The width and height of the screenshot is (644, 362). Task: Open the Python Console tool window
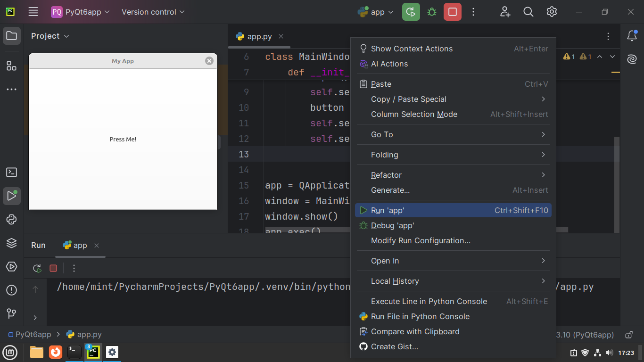[11, 219]
